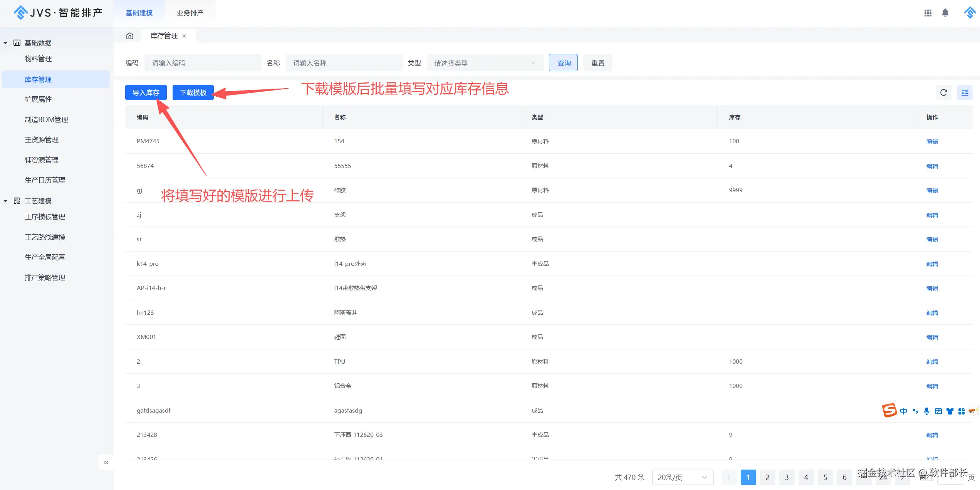The height and width of the screenshot is (490, 980).
Task: Click the user avatar logo icon
Action: [970, 13]
